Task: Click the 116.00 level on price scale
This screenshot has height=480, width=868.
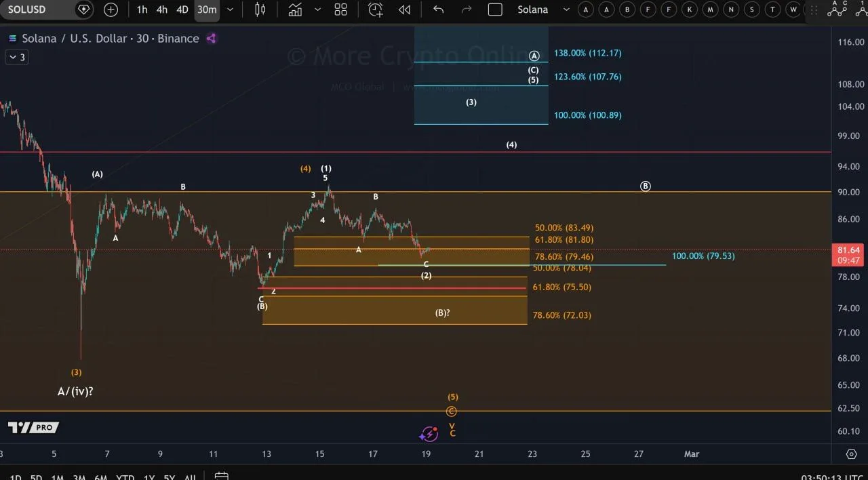Action: coord(850,42)
